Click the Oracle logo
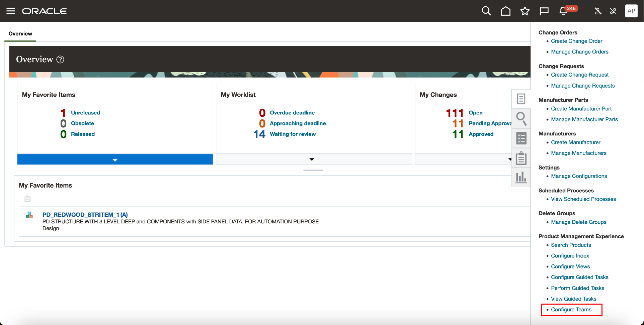The width and height of the screenshot is (644, 325). point(44,11)
